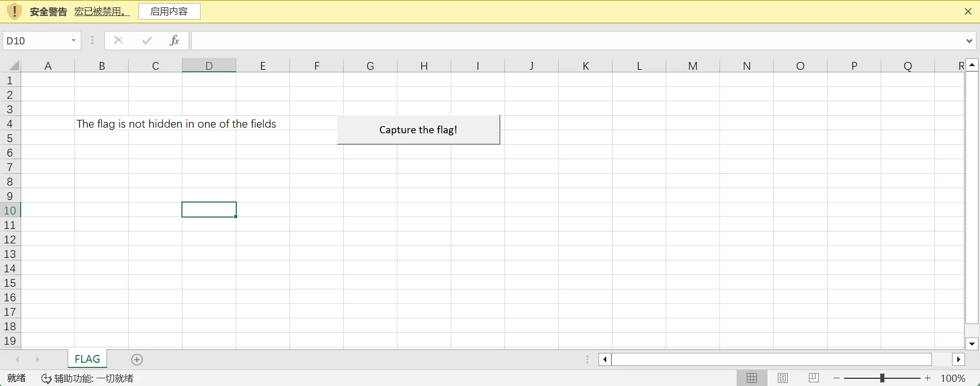Click the vertical scrollbar thumb

click(x=972, y=198)
